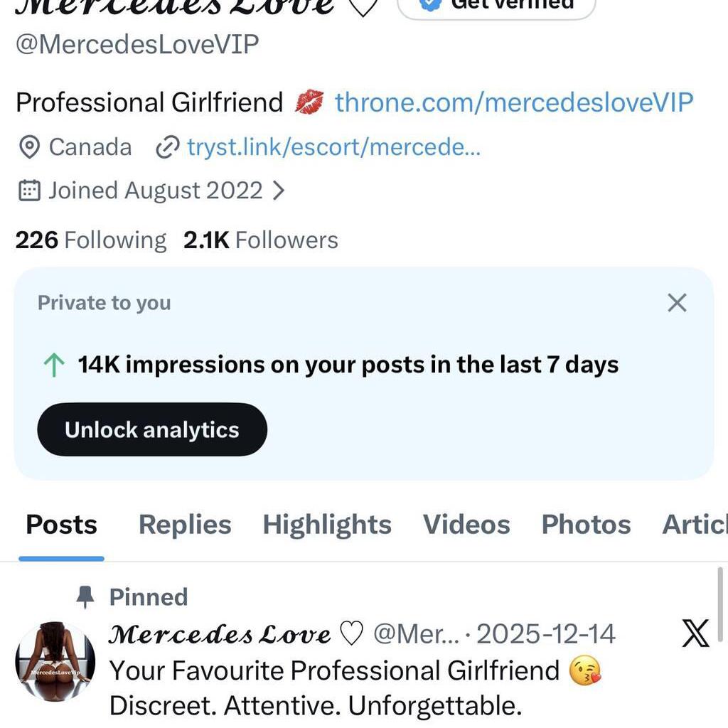Expand the truncated tryst.link escort URL
728x728 pixels.
(x=333, y=146)
